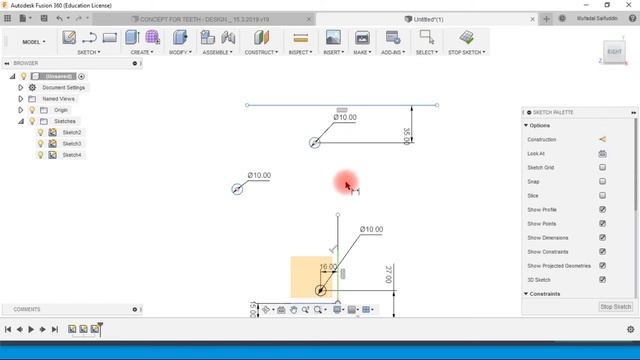
Task: Add a new design tab with plus
Action: click(x=546, y=19)
